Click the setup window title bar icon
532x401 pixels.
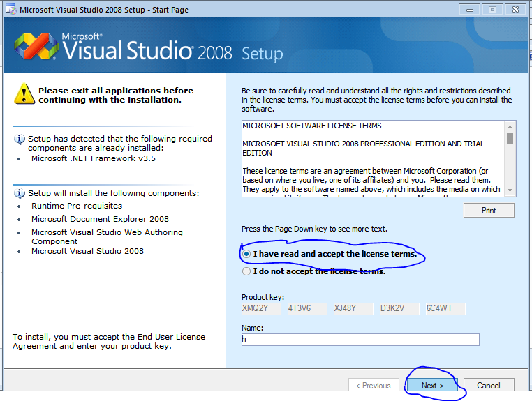tap(11, 9)
